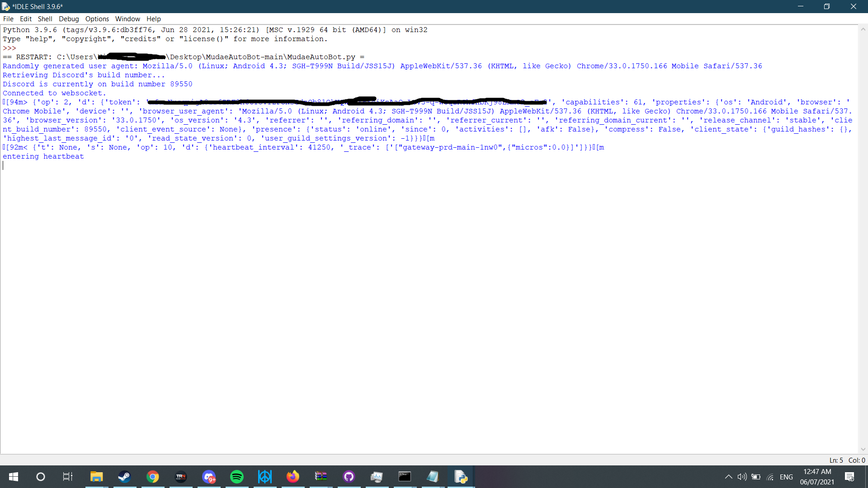The width and height of the screenshot is (868, 488).
Task: Show hidden system tray icons
Action: tap(729, 477)
